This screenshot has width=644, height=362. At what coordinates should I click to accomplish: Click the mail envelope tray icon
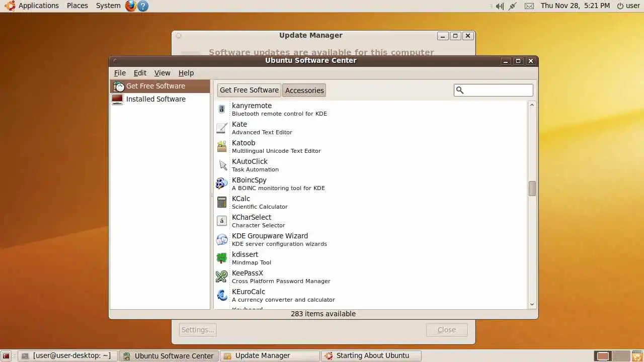tap(529, 6)
